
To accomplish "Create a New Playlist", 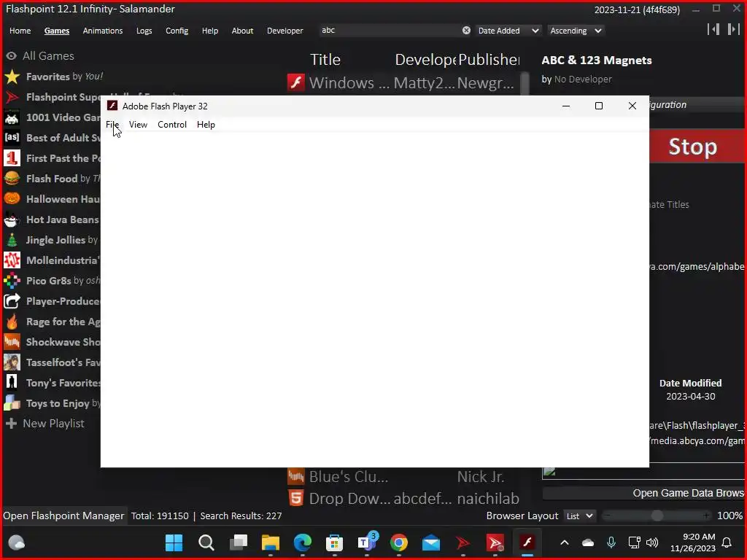I will [44, 424].
